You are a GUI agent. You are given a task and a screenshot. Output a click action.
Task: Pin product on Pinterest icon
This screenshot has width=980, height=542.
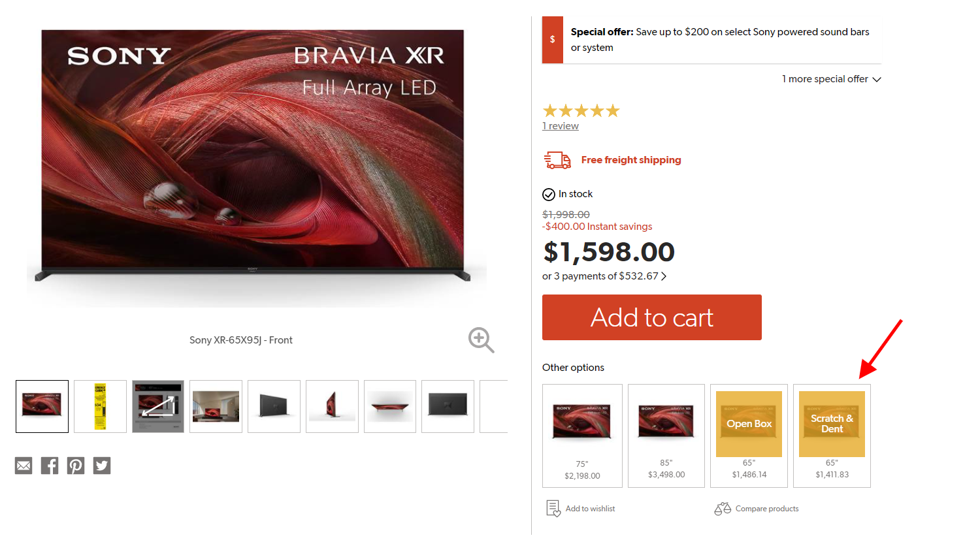click(76, 466)
